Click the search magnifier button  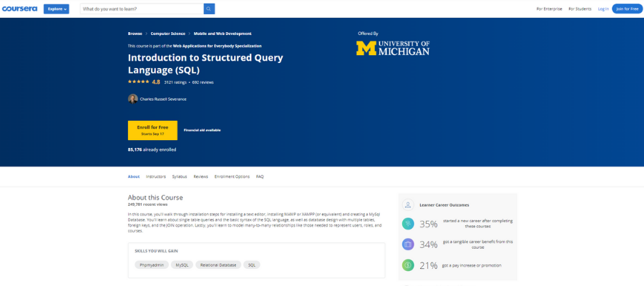[209, 9]
